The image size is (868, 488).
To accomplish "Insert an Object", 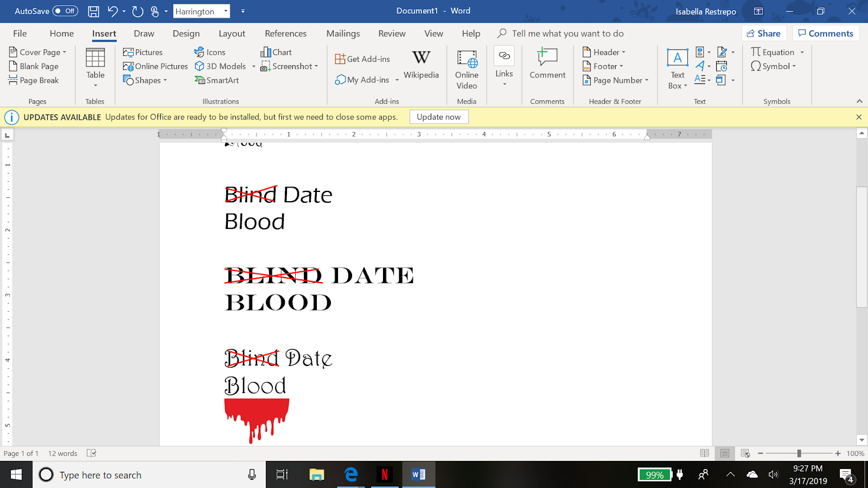I will [725, 80].
